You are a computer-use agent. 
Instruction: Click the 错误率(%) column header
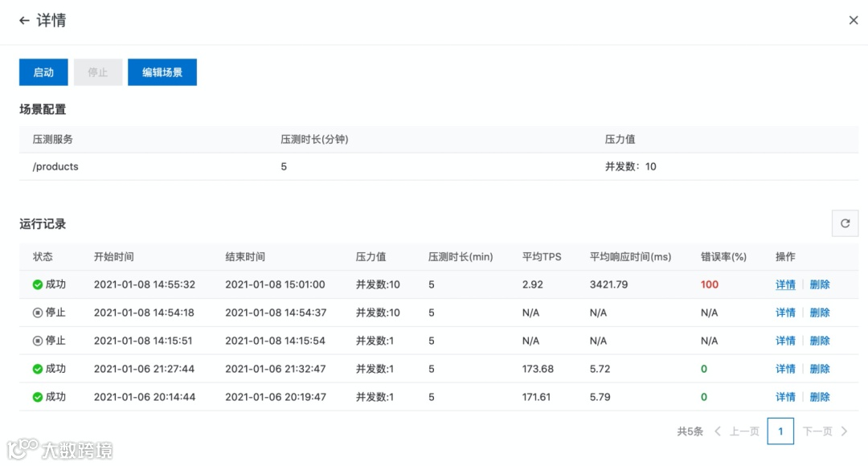tap(723, 257)
